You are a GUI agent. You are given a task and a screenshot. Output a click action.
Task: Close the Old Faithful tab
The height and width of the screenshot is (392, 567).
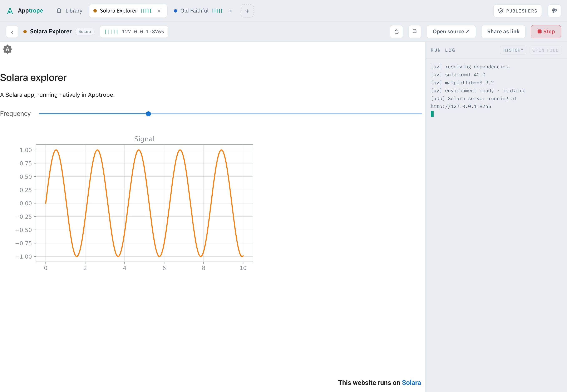231,11
